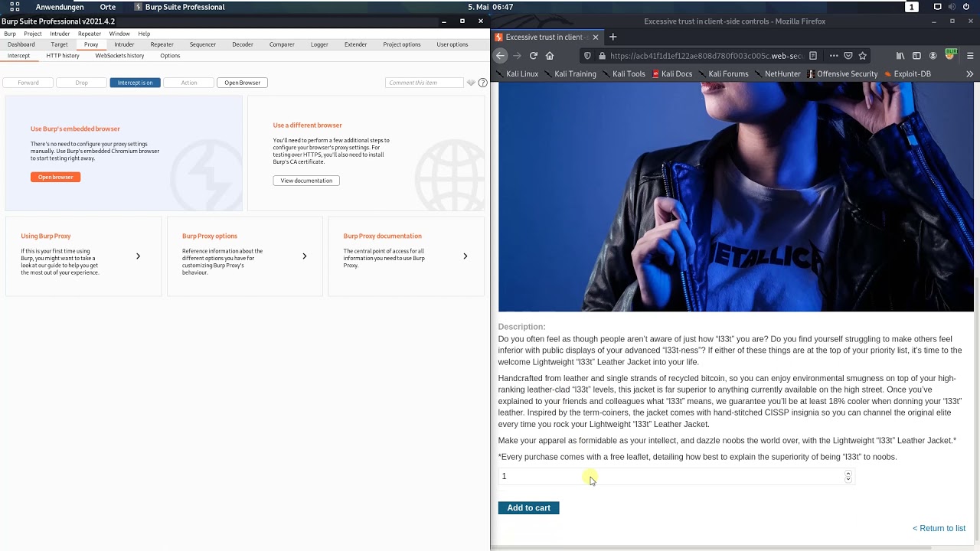This screenshot has height=551, width=980.
Task: Click the padlock site security icon
Action: click(603, 56)
